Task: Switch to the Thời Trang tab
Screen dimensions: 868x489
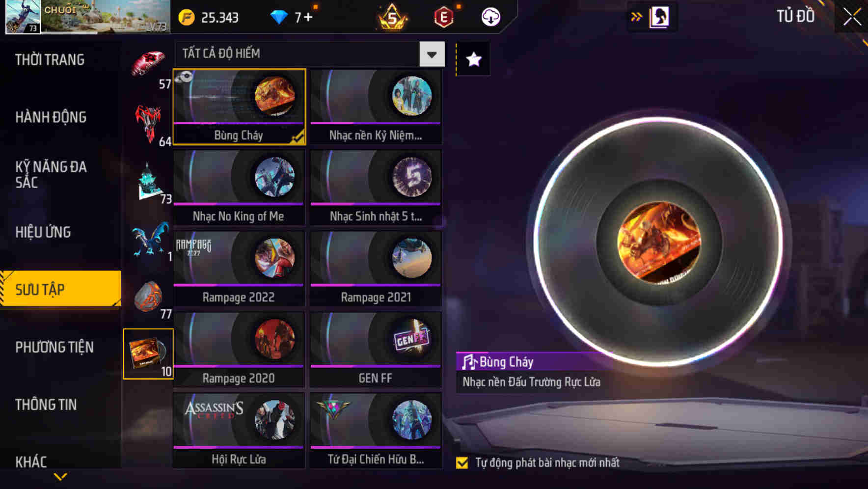Action: pyautogui.click(x=50, y=60)
